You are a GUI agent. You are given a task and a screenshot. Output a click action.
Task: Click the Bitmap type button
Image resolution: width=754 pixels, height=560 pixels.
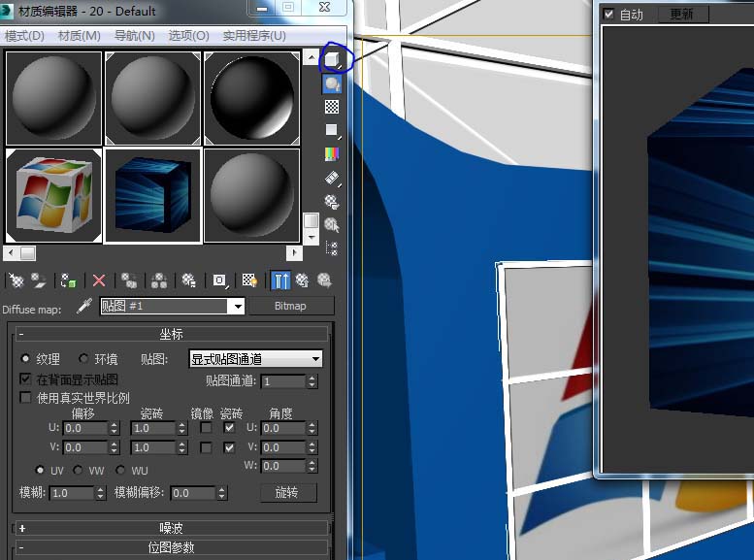(290, 307)
